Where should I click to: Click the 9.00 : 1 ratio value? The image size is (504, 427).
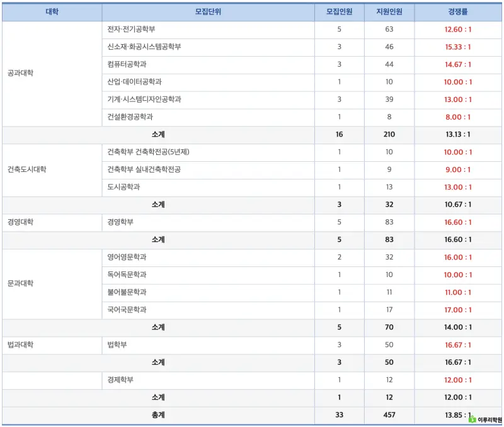458,169
